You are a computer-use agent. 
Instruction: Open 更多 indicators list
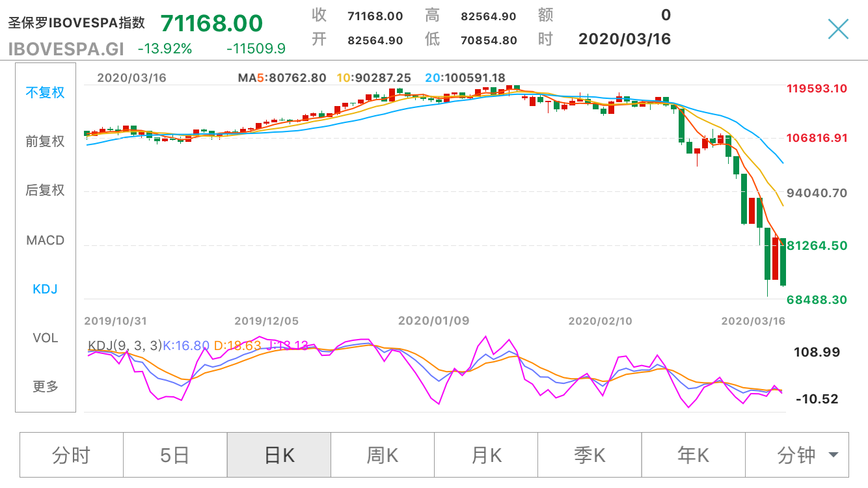point(46,386)
